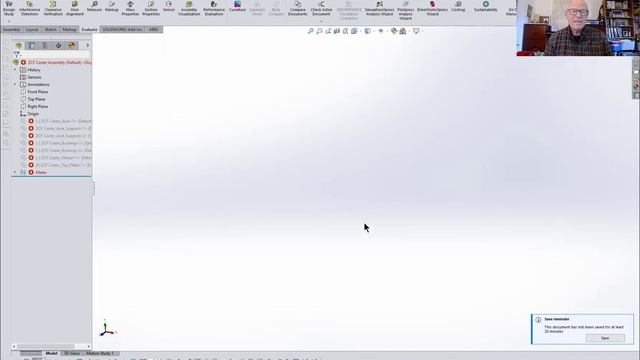
Task: Run Interference Detection
Action: [x=30, y=8]
